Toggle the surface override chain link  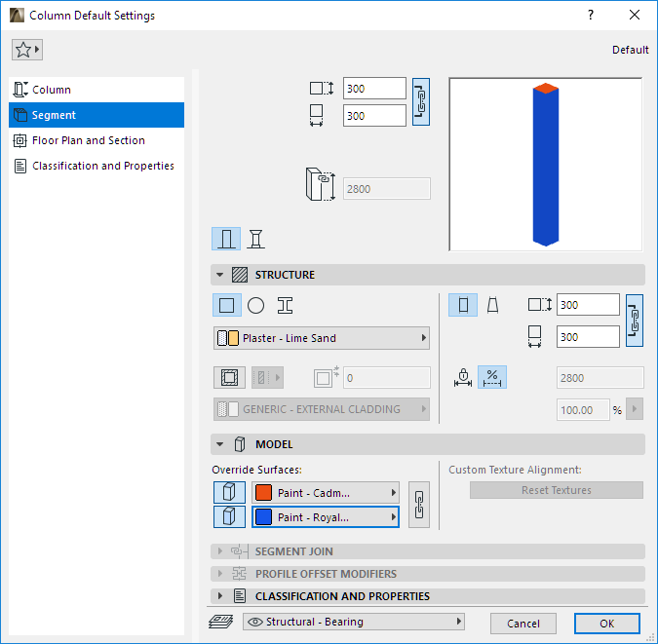[x=419, y=505]
